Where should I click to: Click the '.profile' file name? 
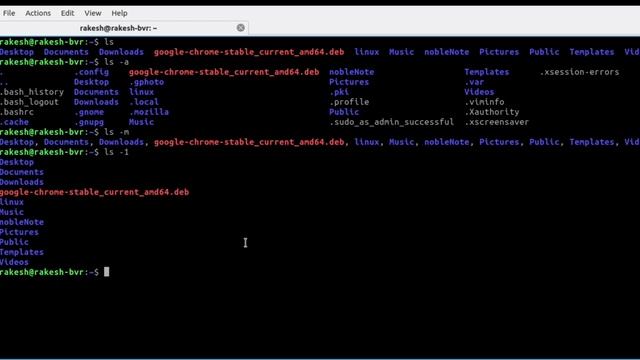pyautogui.click(x=349, y=102)
